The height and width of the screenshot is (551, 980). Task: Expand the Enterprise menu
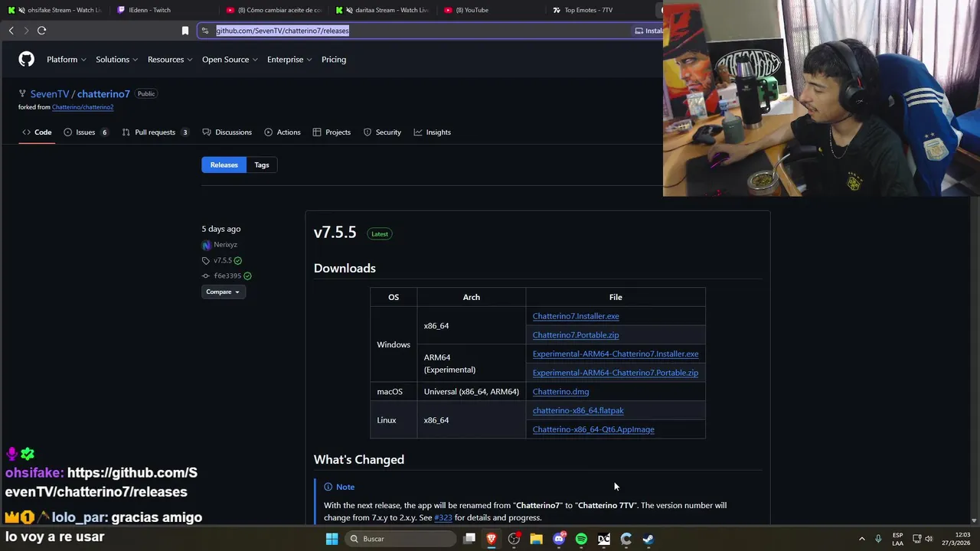pyautogui.click(x=289, y=60)
